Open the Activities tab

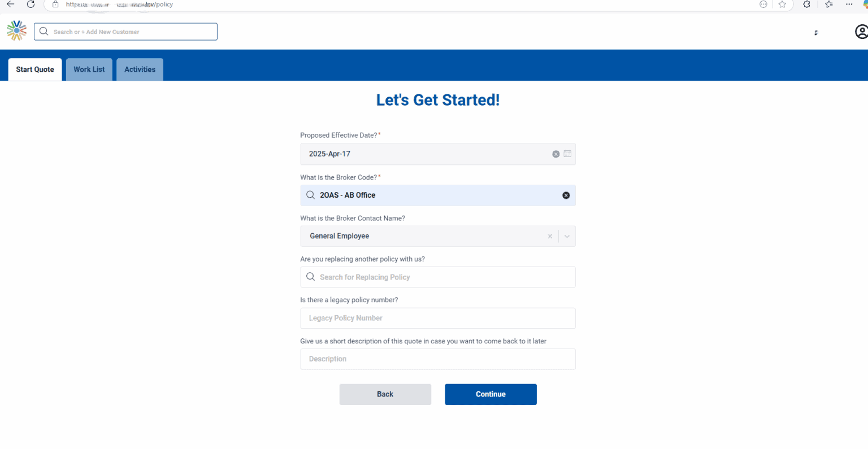coord(140,69)
